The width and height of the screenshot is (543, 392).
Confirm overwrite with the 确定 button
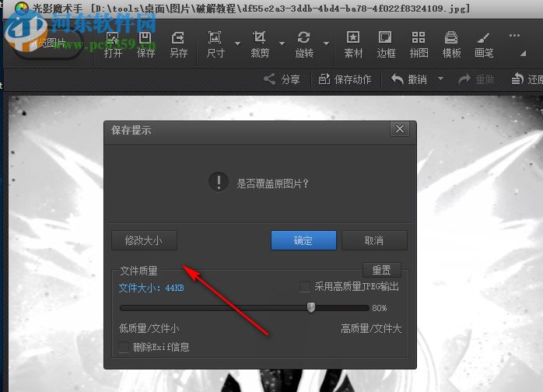(x=303, y=240)
